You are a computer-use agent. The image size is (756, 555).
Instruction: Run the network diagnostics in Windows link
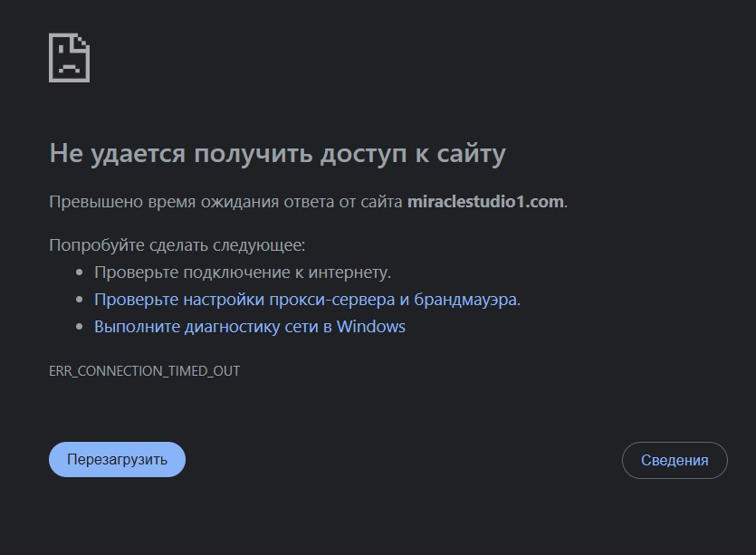[x=249, y=326]
